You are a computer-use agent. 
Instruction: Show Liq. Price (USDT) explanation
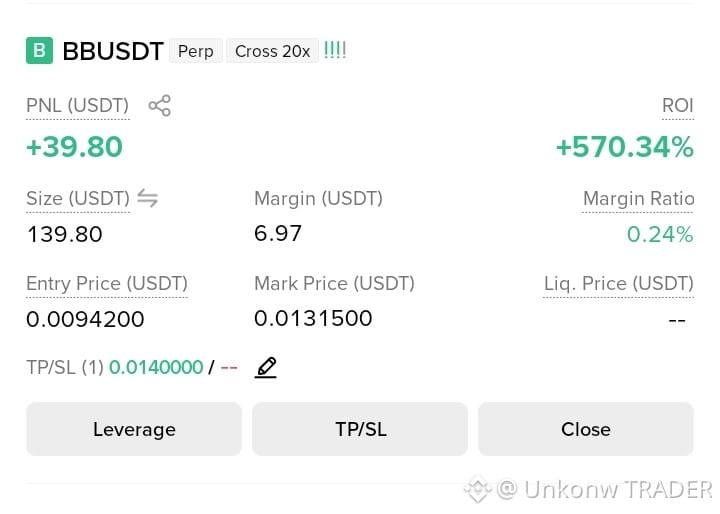619,283
